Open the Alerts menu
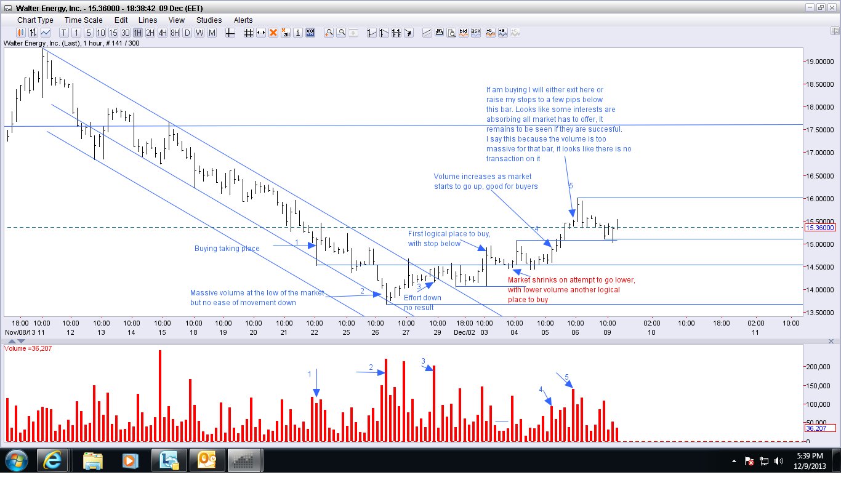Screen dimensions: 841x504 (x=243, y=20)
